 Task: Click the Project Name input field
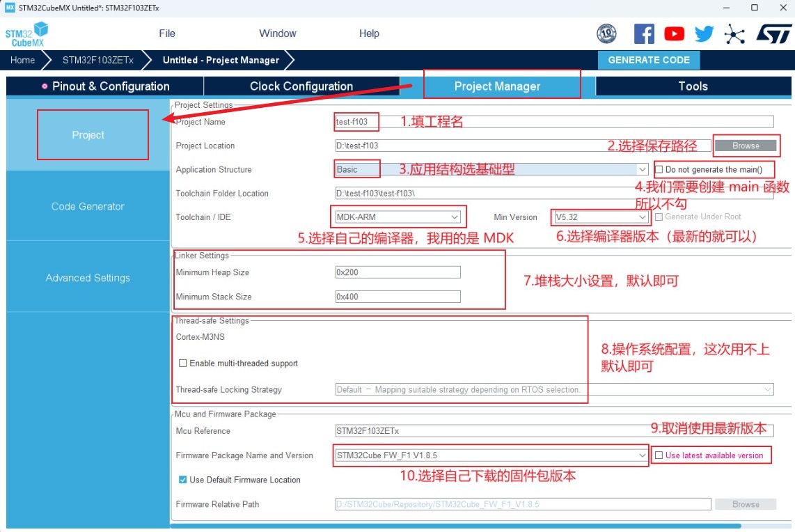[554, 122]
